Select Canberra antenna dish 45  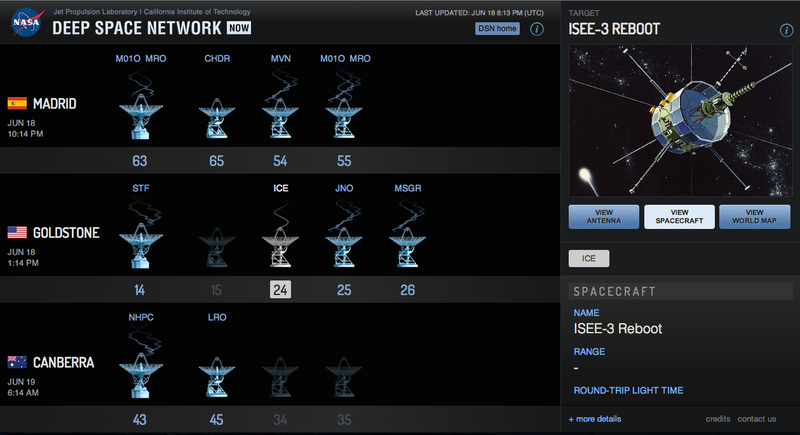point(217,377)
